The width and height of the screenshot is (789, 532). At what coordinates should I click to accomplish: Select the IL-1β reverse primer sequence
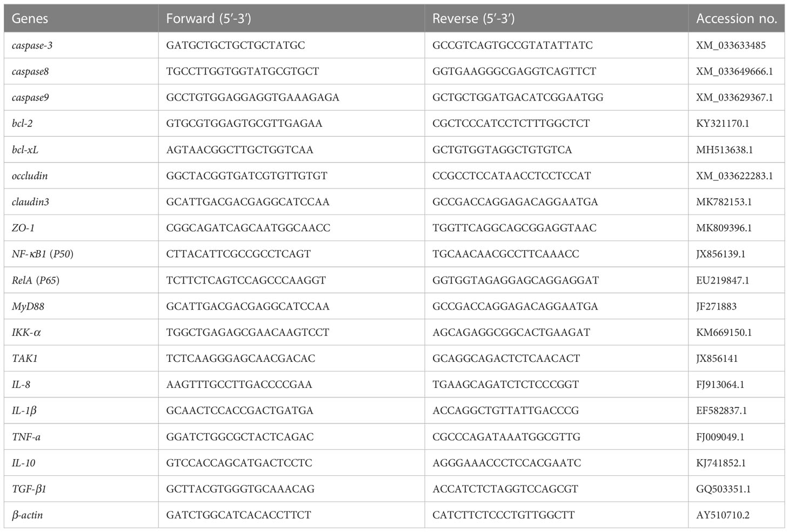click(x=505, y=410)
